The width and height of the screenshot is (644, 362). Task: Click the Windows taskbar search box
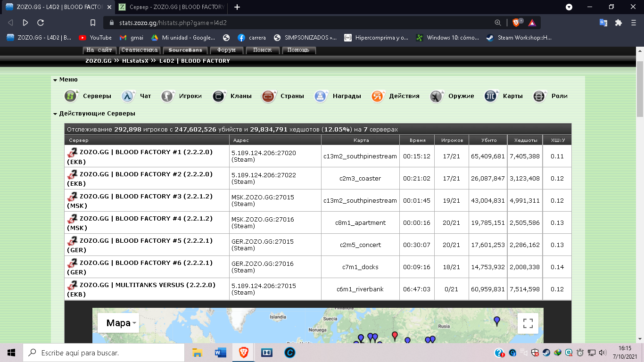tap(104, 352)
